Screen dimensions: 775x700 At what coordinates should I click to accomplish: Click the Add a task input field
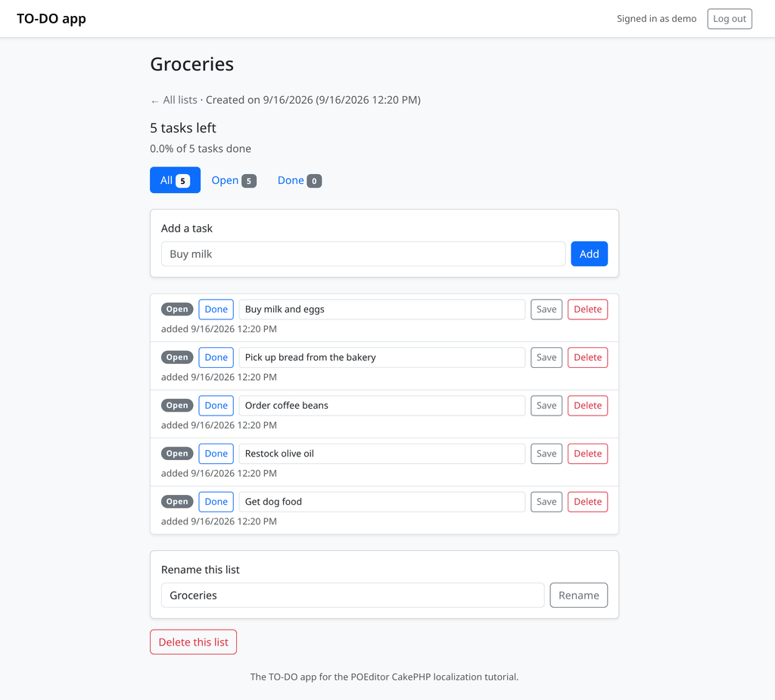tap(363, 254)
